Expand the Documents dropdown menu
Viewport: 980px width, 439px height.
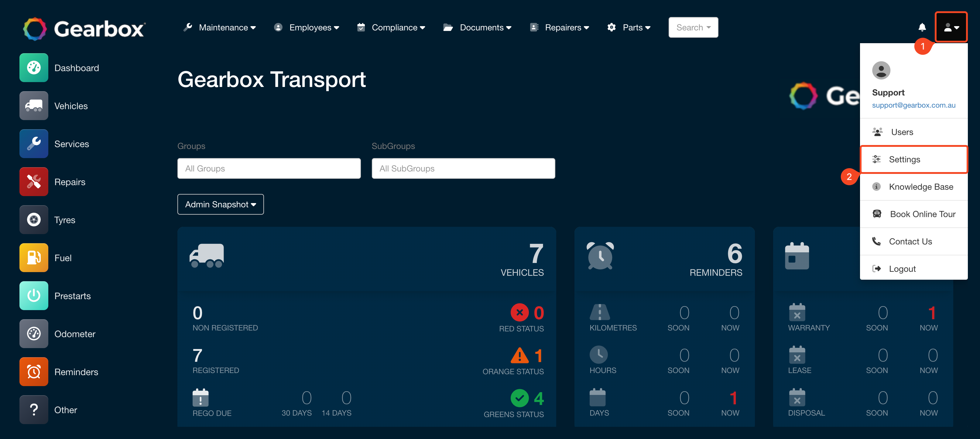(477, 27)
